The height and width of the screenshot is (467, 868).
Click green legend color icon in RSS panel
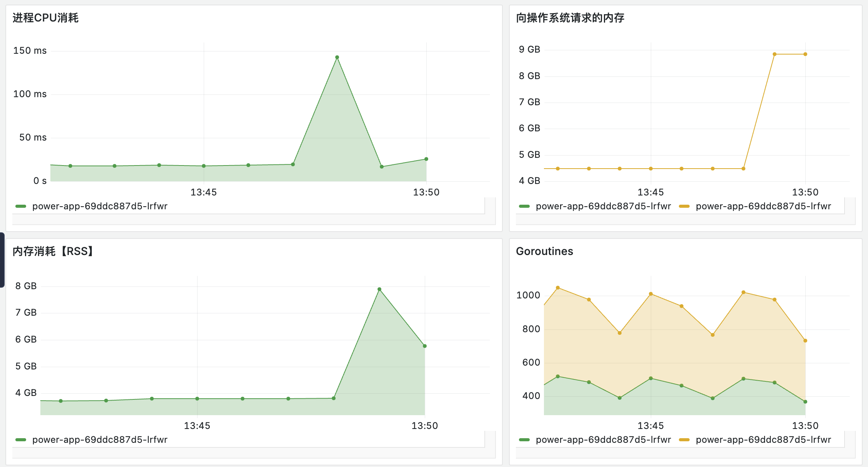(x=21, y=440)
